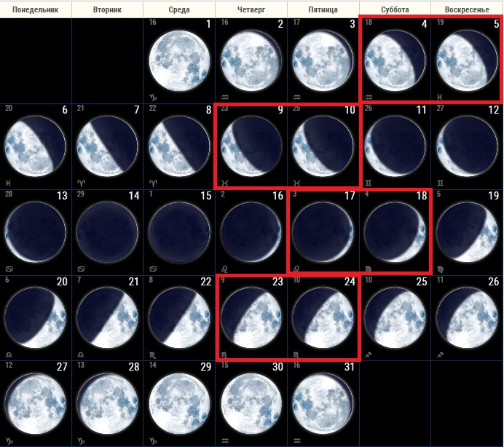Click the Leo zodiac symbol on day 16
Image resolution: width=504 pixels, height=447 pixels.
coord(224,269)
